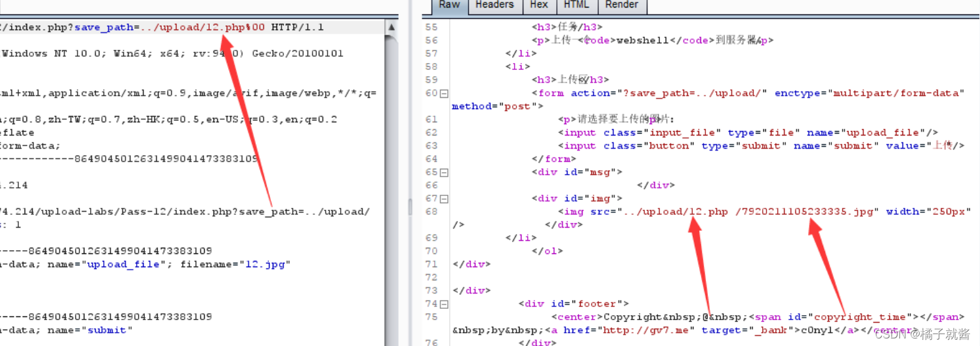Click line number 70 in the gutter
This screenshot has height=346, width=980.
(431, 251)
